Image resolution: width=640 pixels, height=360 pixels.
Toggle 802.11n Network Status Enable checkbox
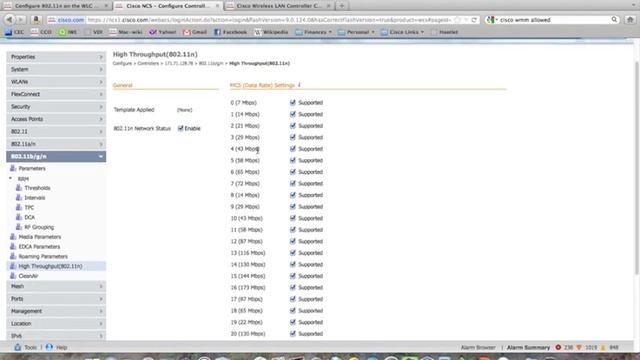pos(180,128)
